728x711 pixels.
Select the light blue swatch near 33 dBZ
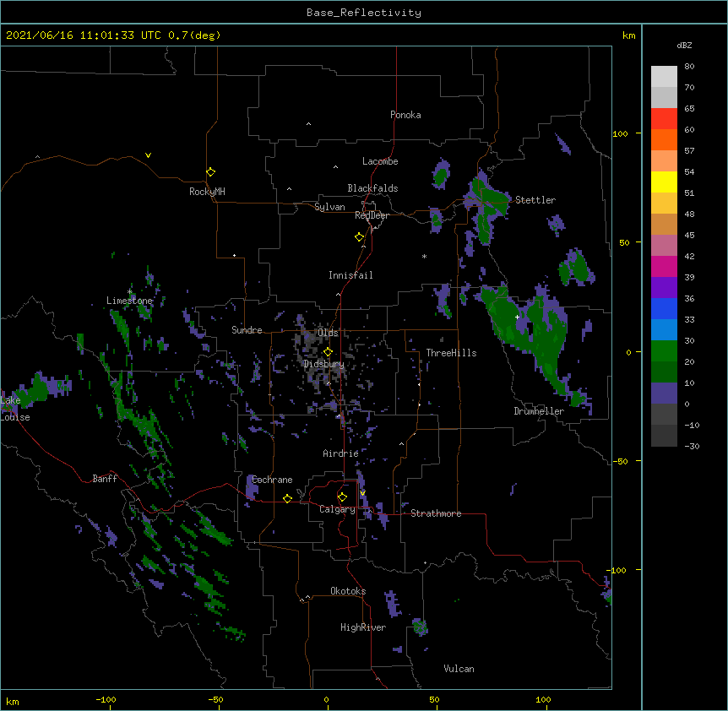coord(664,329)
